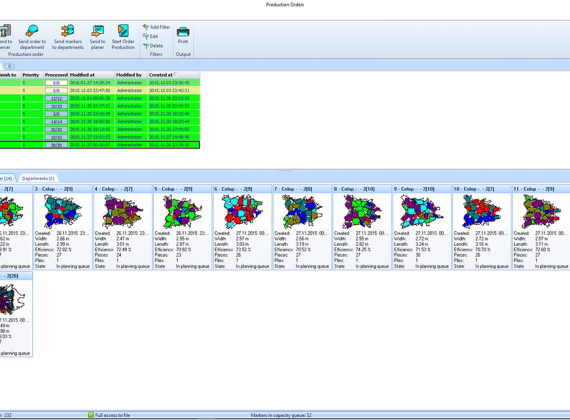The height and width of the screenshot is (420, 570).
Task: Open marker 6 - Celop thumbnail
Action: tap(242, 211)
